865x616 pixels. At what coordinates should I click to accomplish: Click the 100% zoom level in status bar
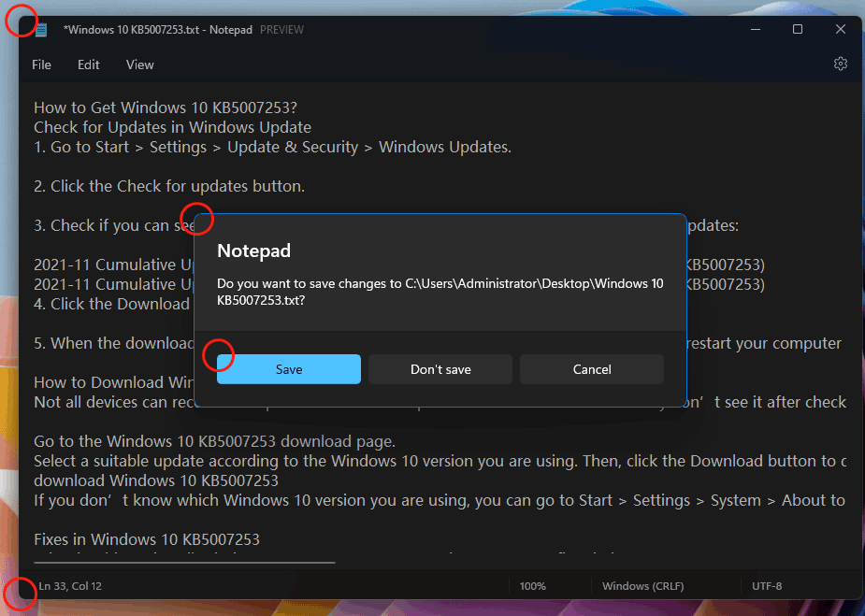pos(532,586)
